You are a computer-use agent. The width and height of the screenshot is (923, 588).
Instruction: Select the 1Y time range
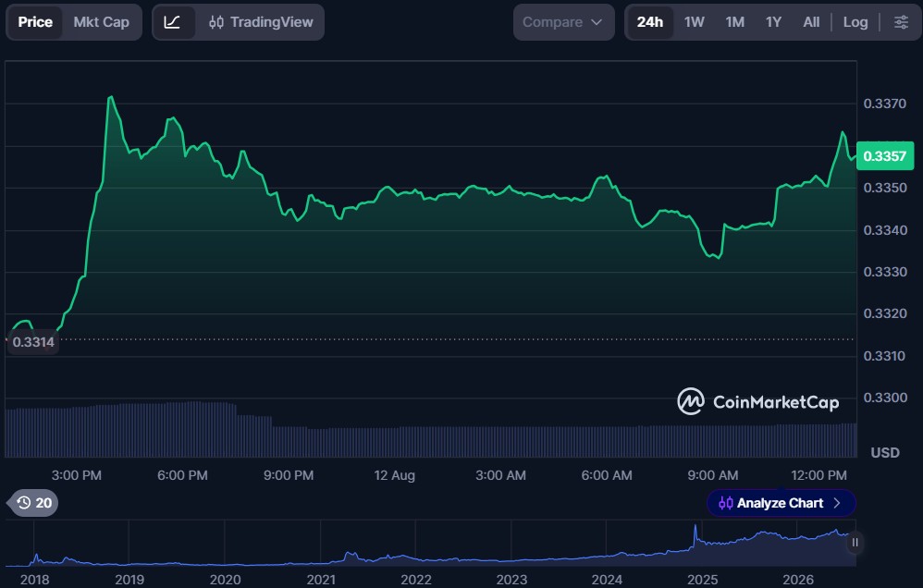[773, 22]
